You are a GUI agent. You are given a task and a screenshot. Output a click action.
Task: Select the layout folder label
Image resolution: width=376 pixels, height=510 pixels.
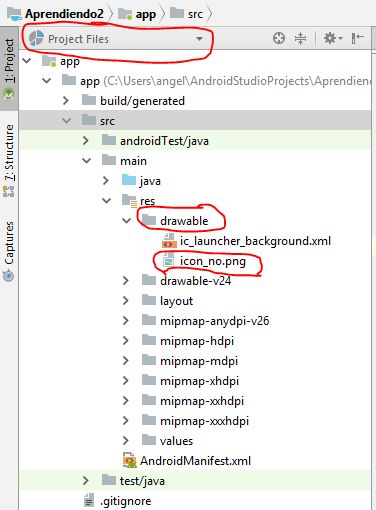[x=176, y=301]
